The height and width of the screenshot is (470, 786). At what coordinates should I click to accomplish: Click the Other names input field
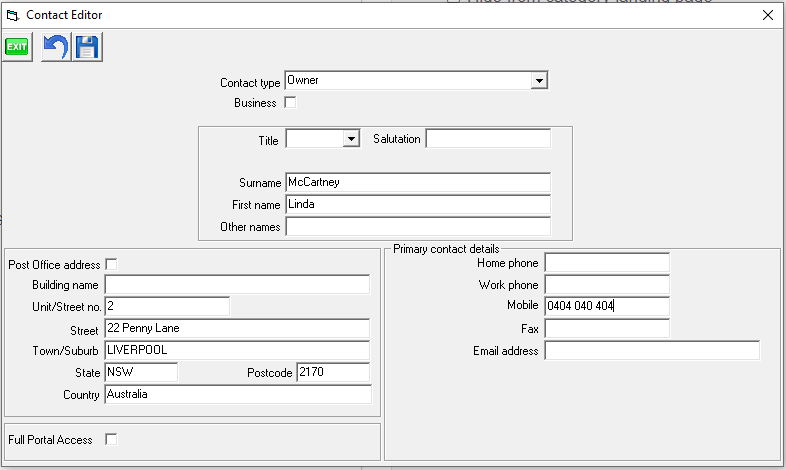(418, 226)
